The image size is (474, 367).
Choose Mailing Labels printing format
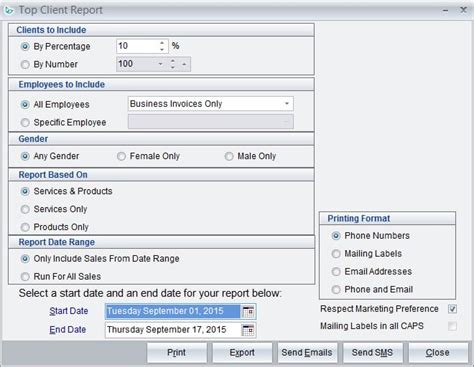(x=336, y=254)
